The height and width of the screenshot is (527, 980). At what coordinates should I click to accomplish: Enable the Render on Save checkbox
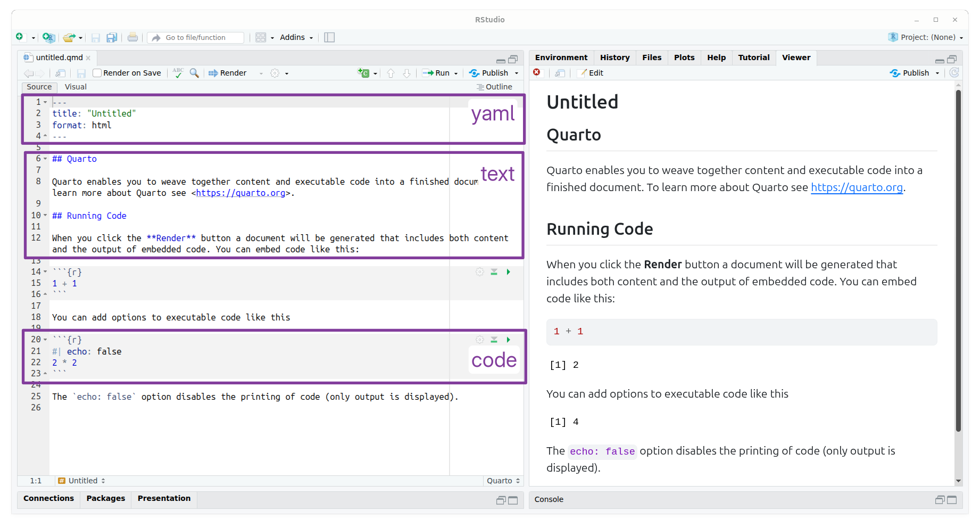(x=97, y=73)
